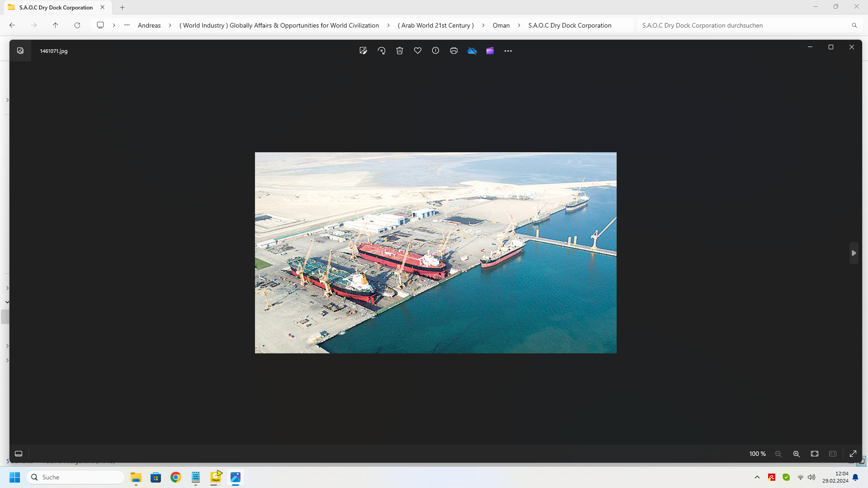Open volume control in system tray

point(811,477)
